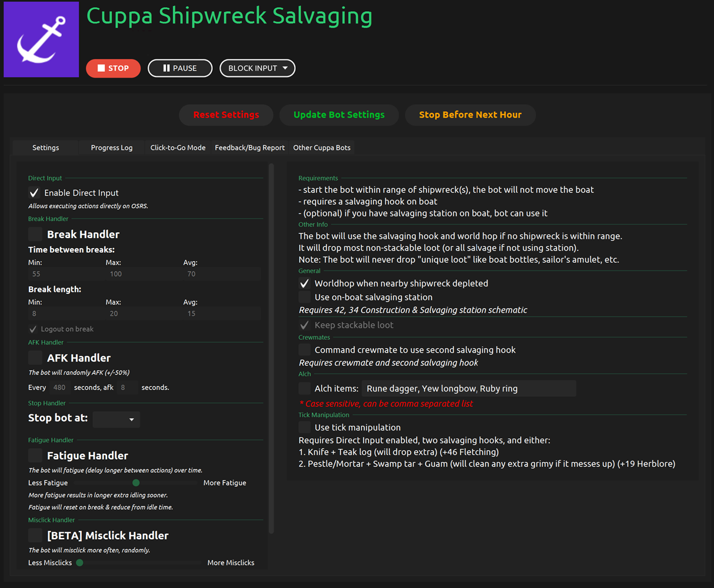Viewport: 714px width, 588px height.
Task: Switch to the Progress Log tab
Action: pos(111,148)
